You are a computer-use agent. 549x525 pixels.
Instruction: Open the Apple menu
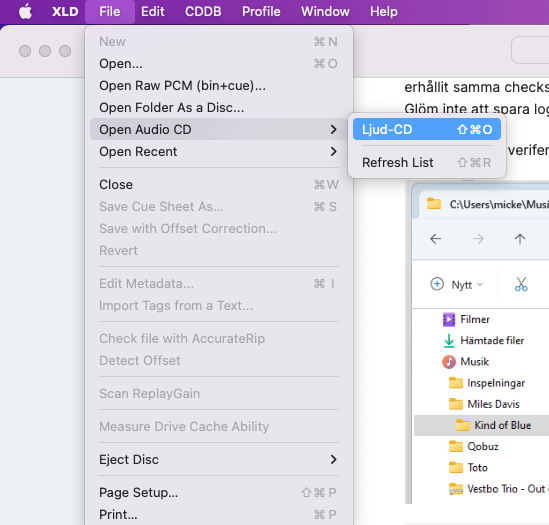(26, 12)
